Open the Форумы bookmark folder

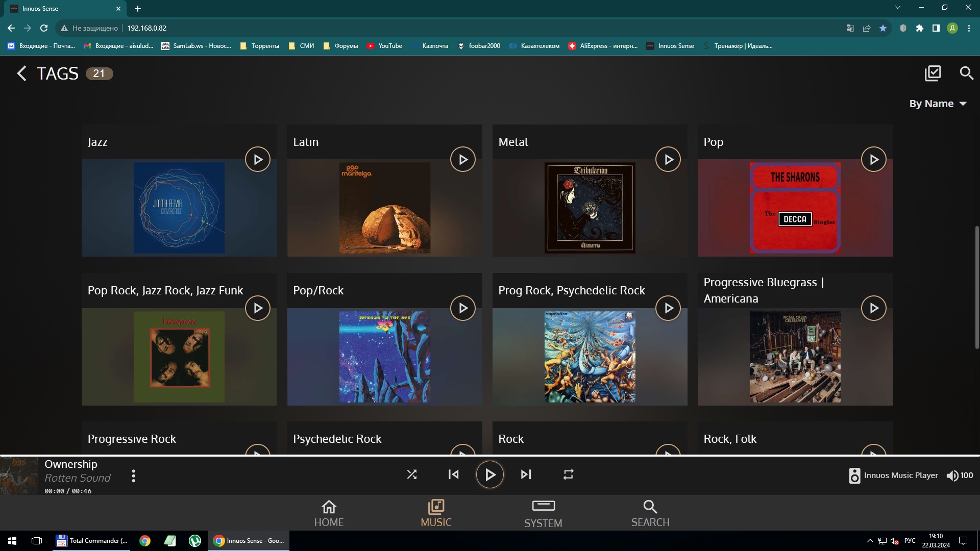point(340,46)
